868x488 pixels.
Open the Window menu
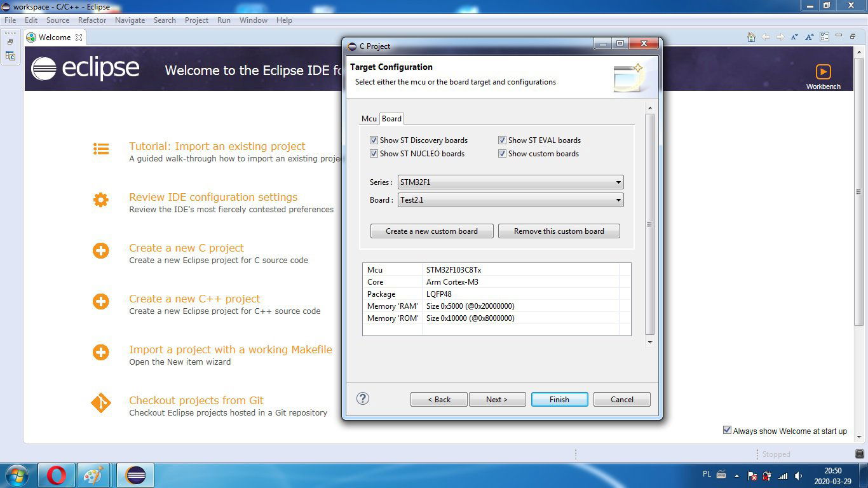point(254,20)
